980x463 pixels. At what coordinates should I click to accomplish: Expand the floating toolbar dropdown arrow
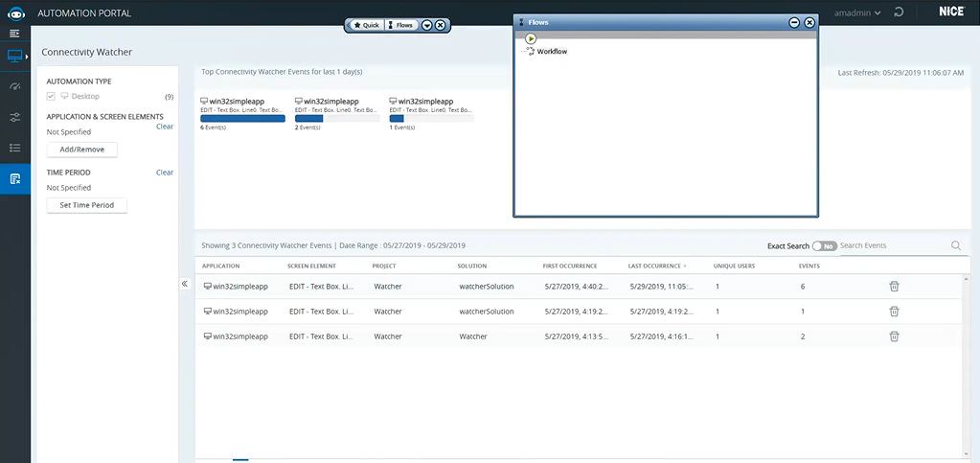click(x=427, y=25)
